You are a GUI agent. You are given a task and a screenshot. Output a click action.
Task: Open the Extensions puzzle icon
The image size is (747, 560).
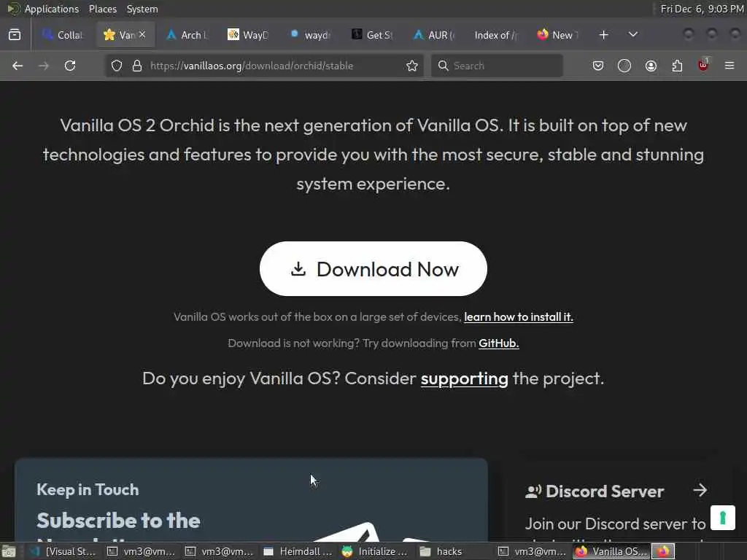pos(677,66)
